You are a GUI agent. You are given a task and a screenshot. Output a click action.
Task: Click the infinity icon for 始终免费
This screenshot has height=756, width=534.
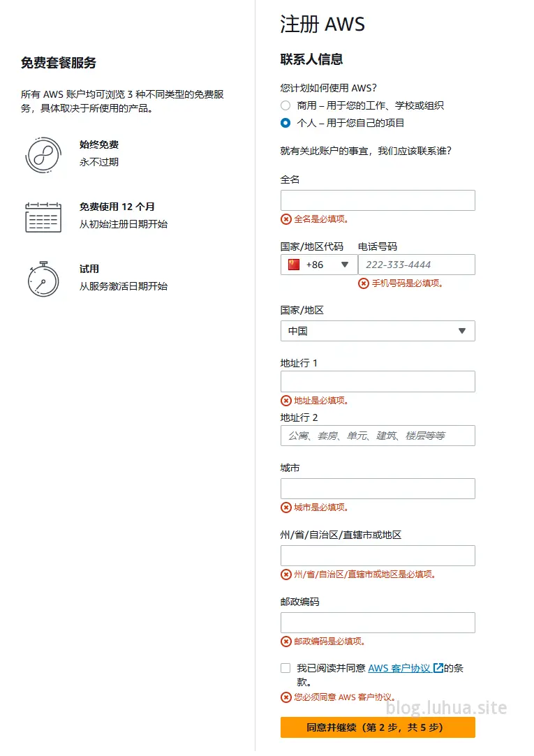pyautogui.click(x=43, y=155)
